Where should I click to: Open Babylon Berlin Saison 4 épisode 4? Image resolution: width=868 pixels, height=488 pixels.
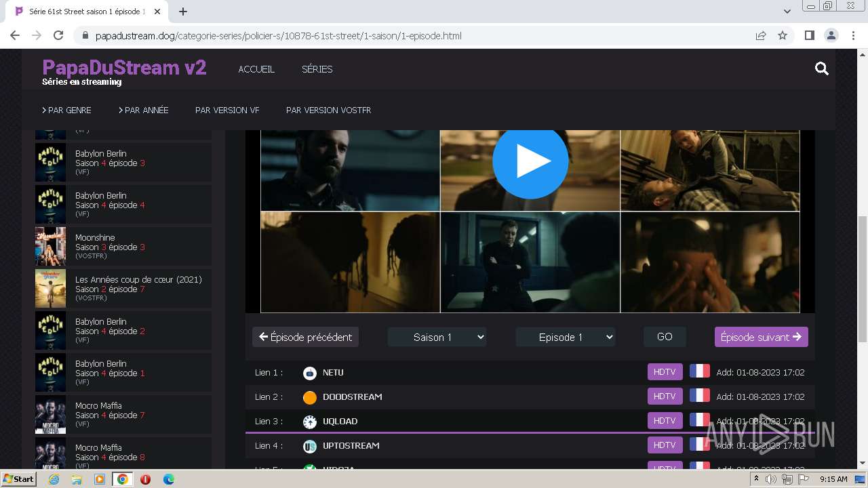click(123, 204)
